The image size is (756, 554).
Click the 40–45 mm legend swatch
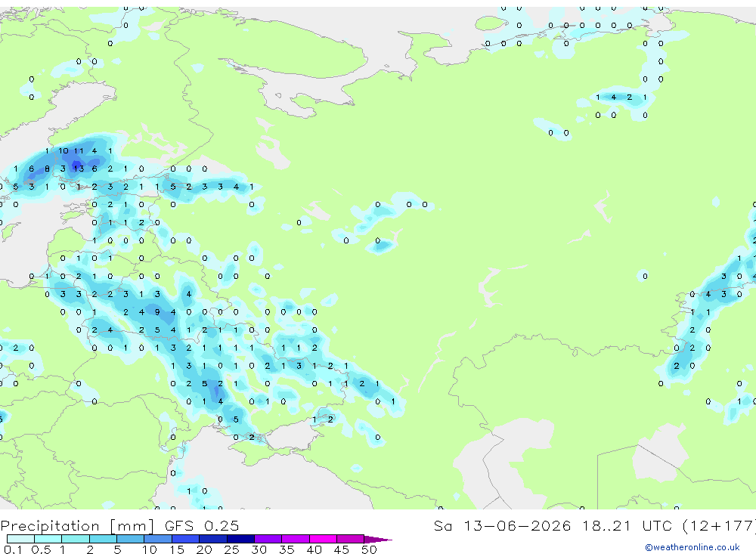point(323,539)
